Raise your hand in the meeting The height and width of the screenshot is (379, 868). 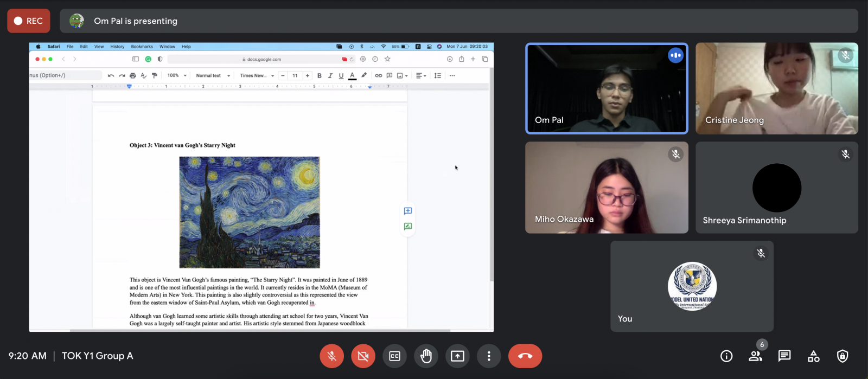[x=426, y=356]
